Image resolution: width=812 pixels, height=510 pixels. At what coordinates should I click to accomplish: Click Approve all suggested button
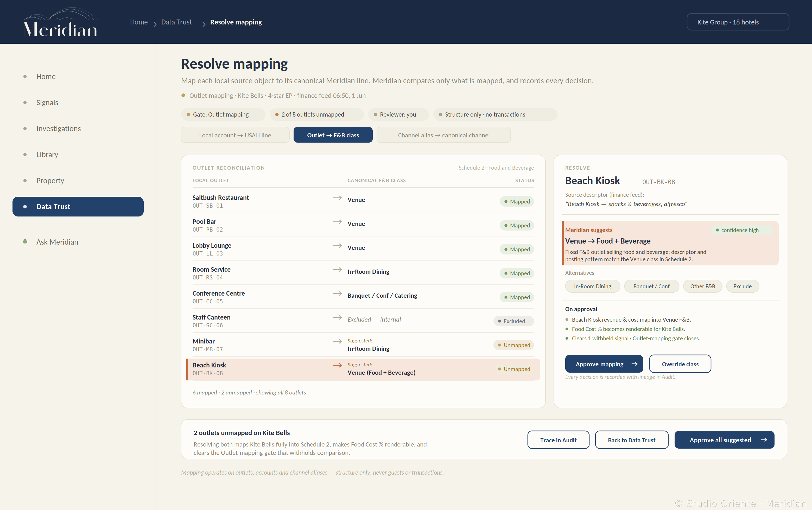point(724,439)
